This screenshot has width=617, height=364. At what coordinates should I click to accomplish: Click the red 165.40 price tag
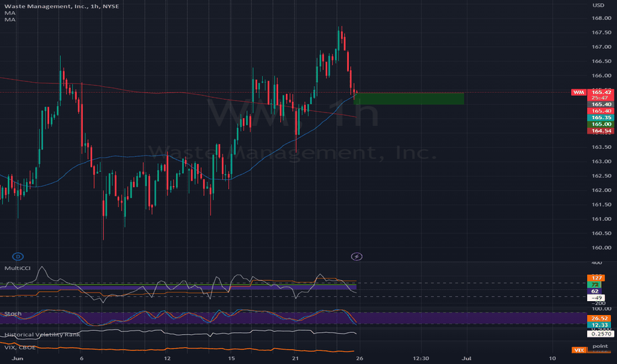(601, 111)
